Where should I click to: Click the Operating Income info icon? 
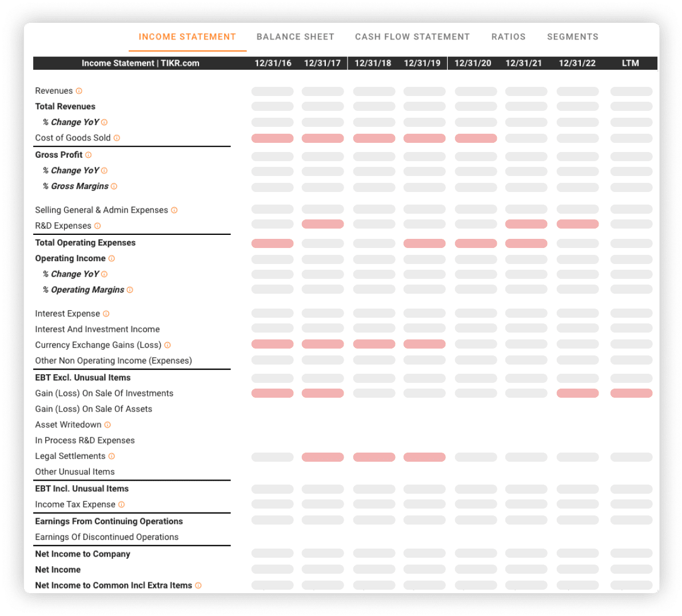tap(113, 258)
